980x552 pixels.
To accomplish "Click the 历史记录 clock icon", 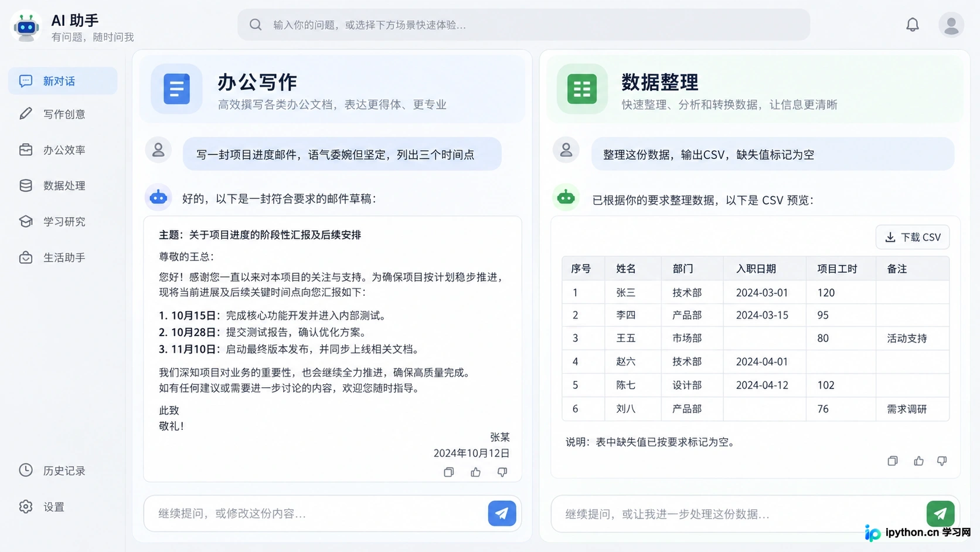I will point(25,470).
